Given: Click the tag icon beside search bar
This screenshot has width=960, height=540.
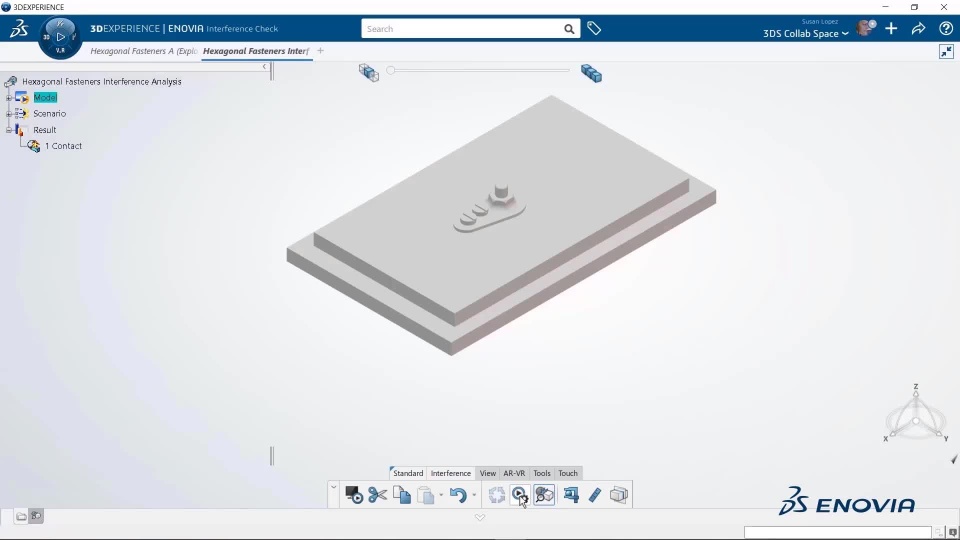Looking at the screenshot, I should [x=594, y=28].
